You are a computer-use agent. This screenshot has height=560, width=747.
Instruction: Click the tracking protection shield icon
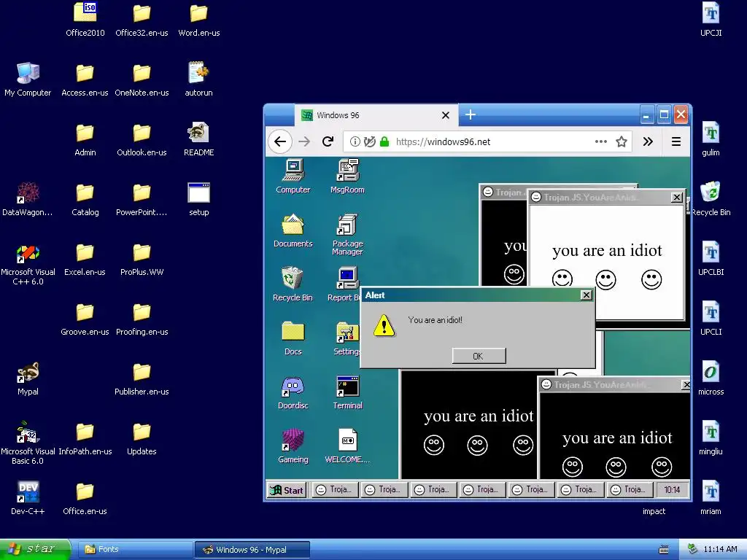(x=370, y=141)
